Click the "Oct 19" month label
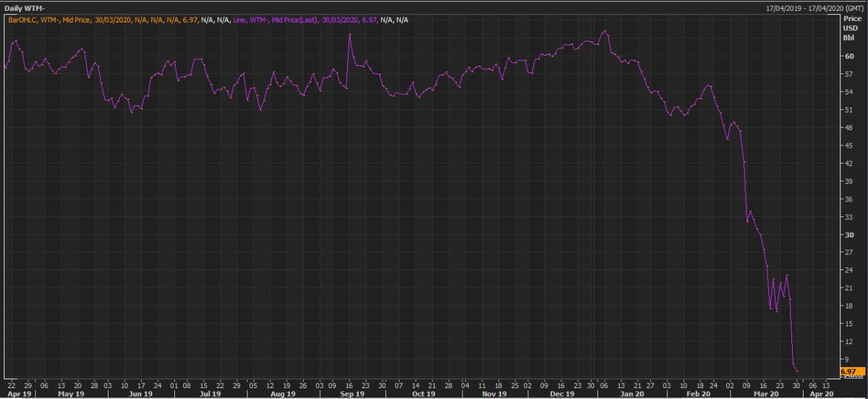 [423, 394]
